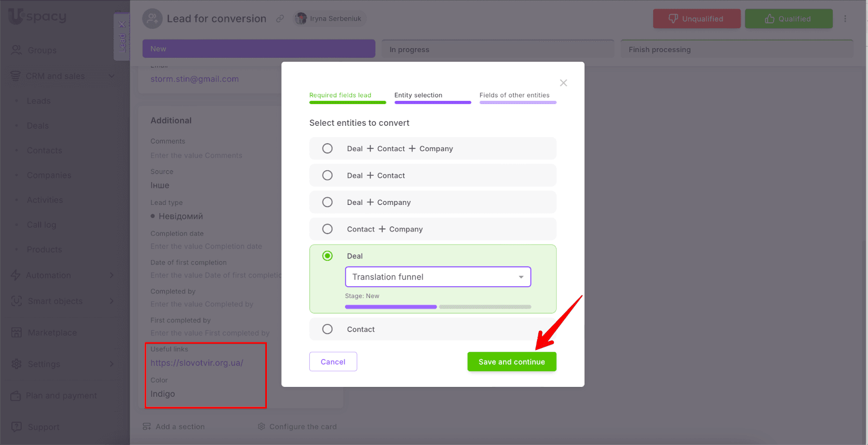868x445 pixels.
Task: Click the Indigo color value
Action: (x=163, y=394)
